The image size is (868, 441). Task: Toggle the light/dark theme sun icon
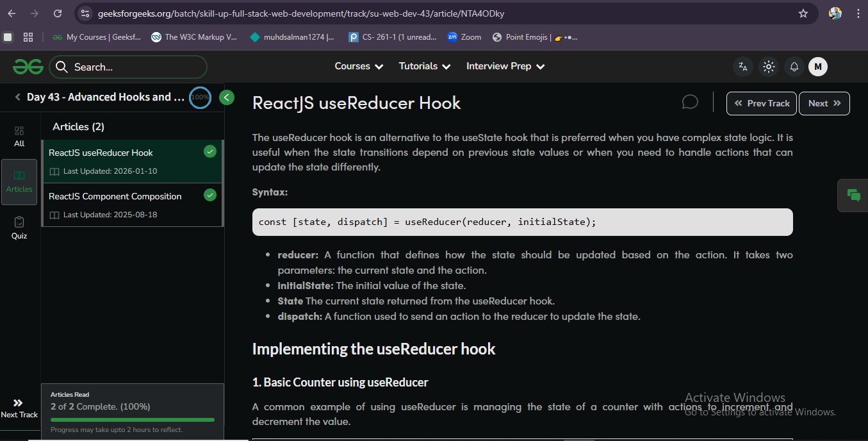click(x=769, y=67)
